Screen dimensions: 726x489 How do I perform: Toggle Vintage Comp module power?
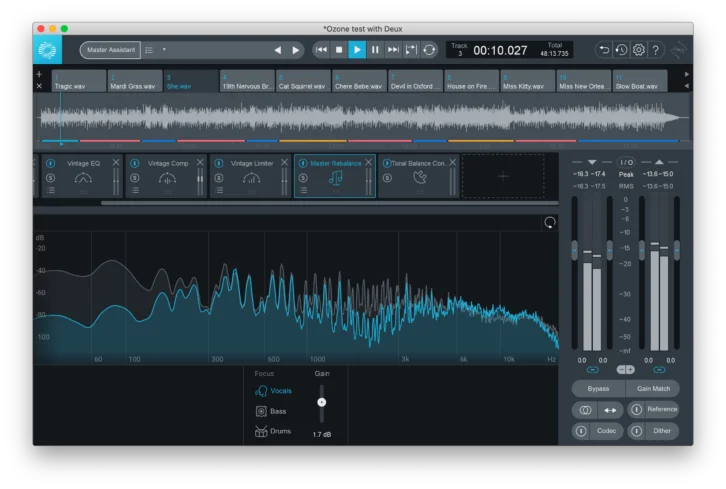click(x=135, y=163)
